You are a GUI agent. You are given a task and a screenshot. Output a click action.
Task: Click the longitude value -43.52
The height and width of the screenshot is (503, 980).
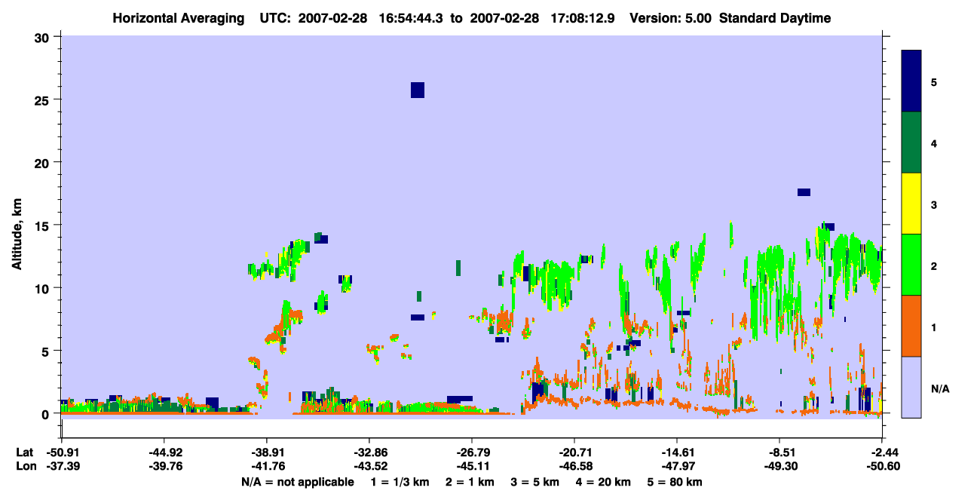tap(369, 466)
